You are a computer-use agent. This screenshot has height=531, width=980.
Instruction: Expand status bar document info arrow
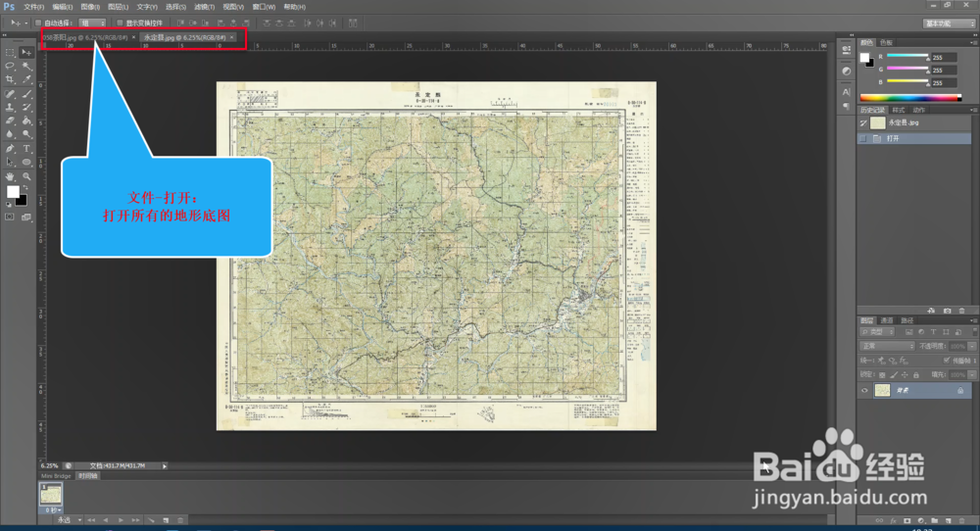pos(165,466)
